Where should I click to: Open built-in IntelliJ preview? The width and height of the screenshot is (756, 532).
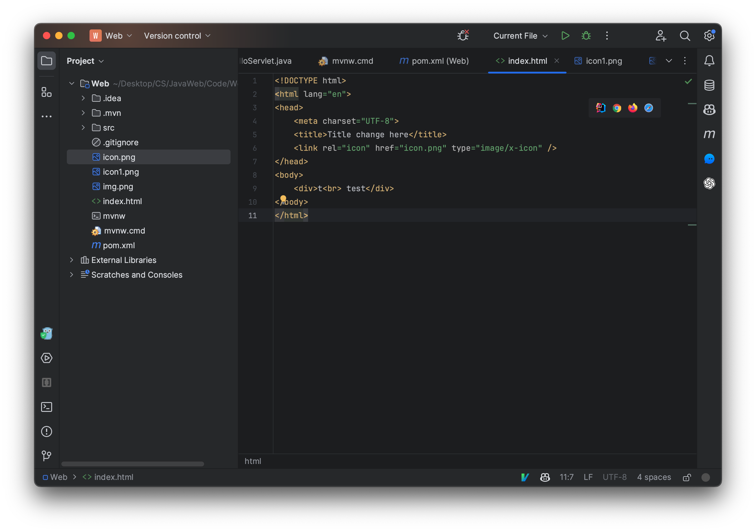click(x=601, y=108)
